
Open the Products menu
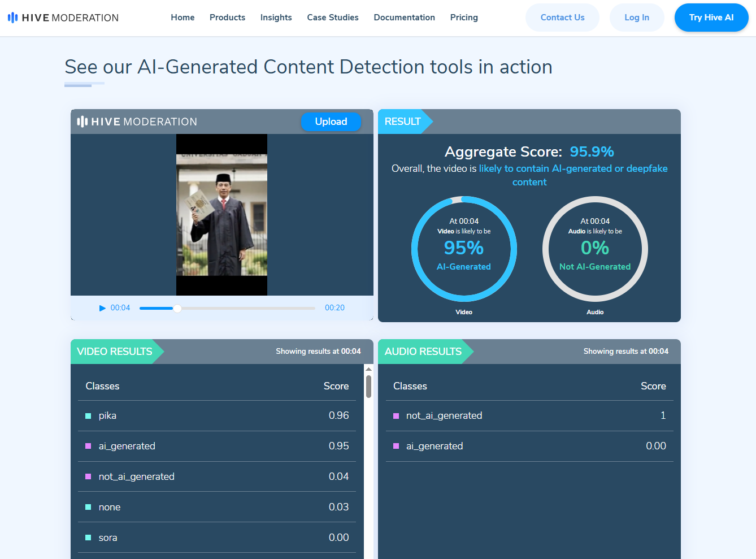point(227,18)
